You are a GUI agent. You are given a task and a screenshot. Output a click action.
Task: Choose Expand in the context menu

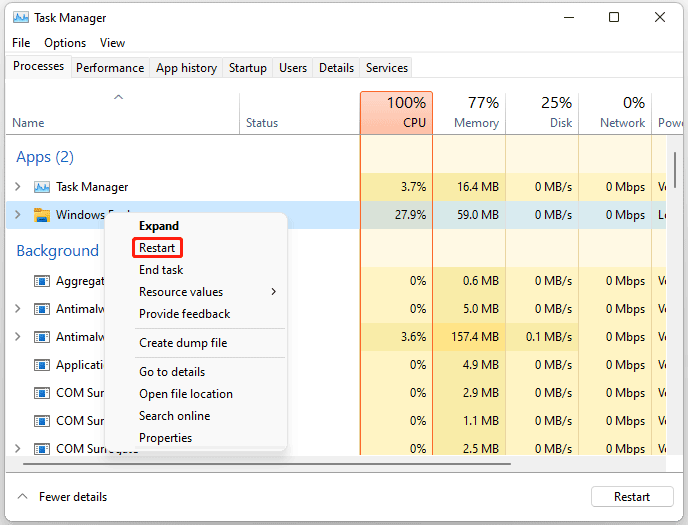(x=159, y=226)
